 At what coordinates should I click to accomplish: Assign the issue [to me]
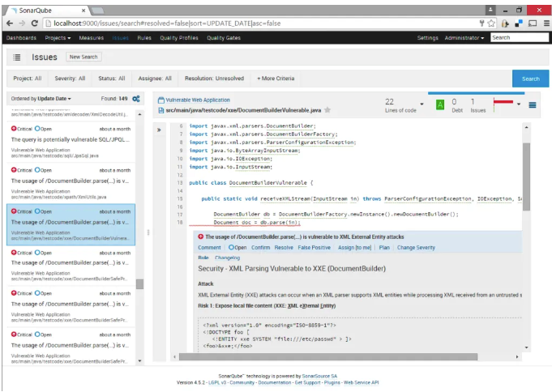pyautogui.click(x=363, y=248)
